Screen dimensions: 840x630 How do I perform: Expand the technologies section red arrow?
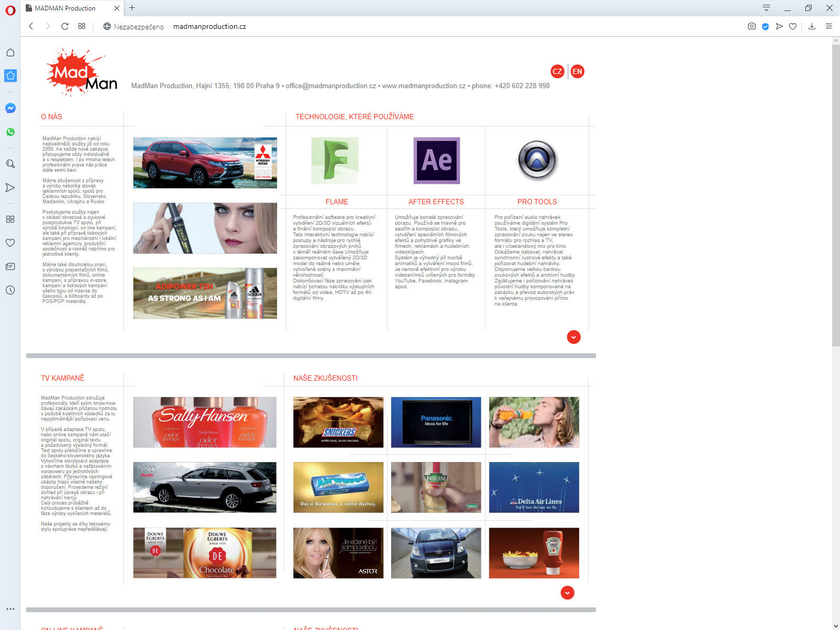pyautogui.click(x=574, y=337)
